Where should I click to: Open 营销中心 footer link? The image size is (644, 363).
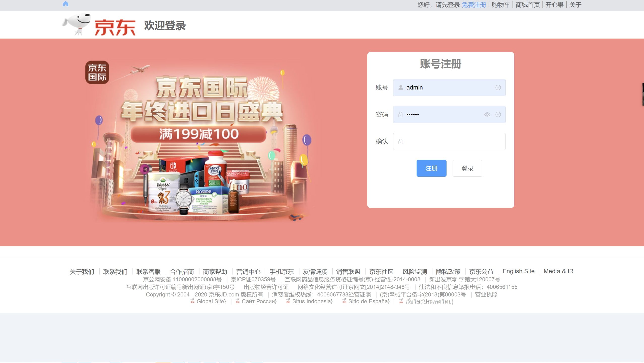[248, 271]
